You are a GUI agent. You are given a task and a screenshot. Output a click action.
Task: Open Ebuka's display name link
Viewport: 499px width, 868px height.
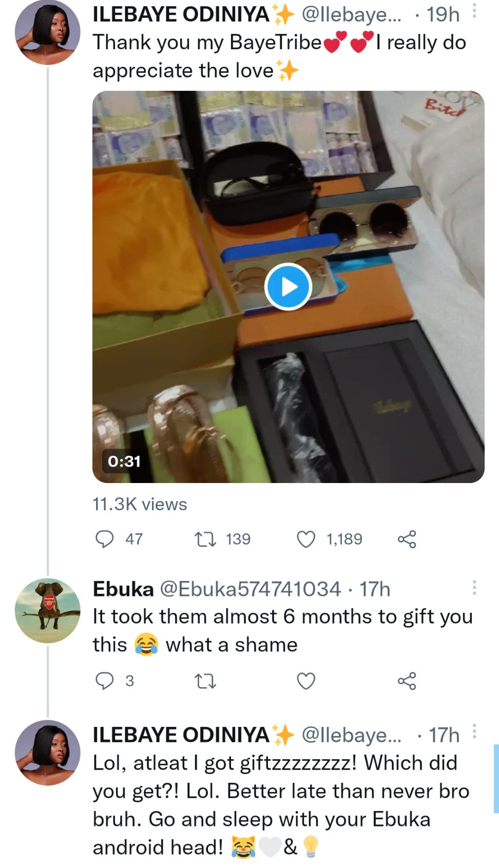point(123,589)
